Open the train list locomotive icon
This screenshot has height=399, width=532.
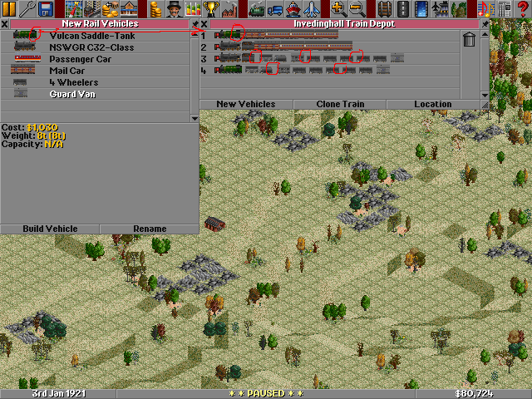[x=257, y=9]
